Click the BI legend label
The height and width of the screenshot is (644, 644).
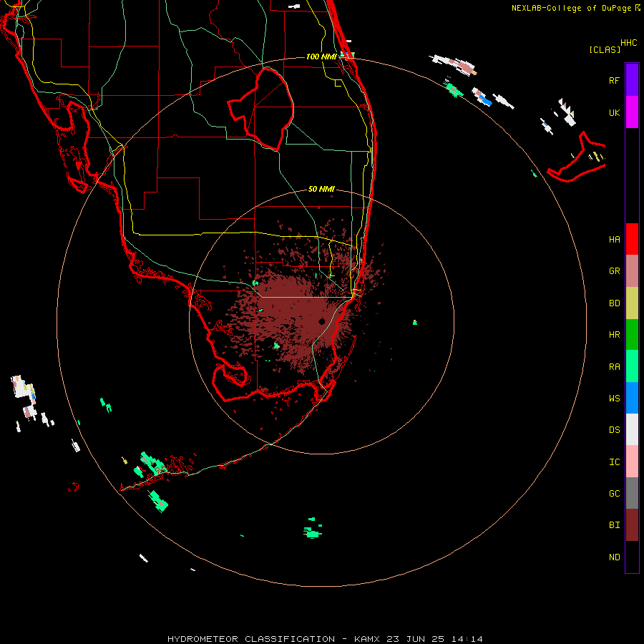[x=614, y=525]
